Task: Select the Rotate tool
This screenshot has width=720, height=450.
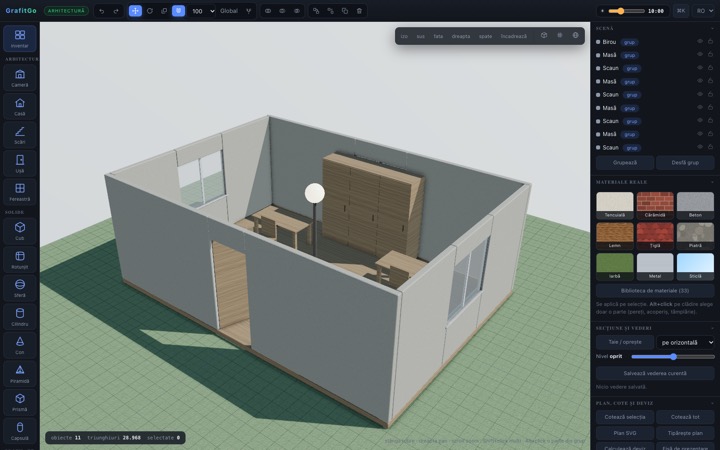Action: (150, 11)
